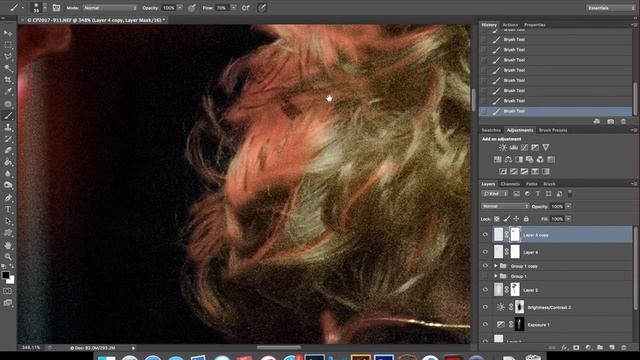Select the Crop tool

click(x=8, y=80)
